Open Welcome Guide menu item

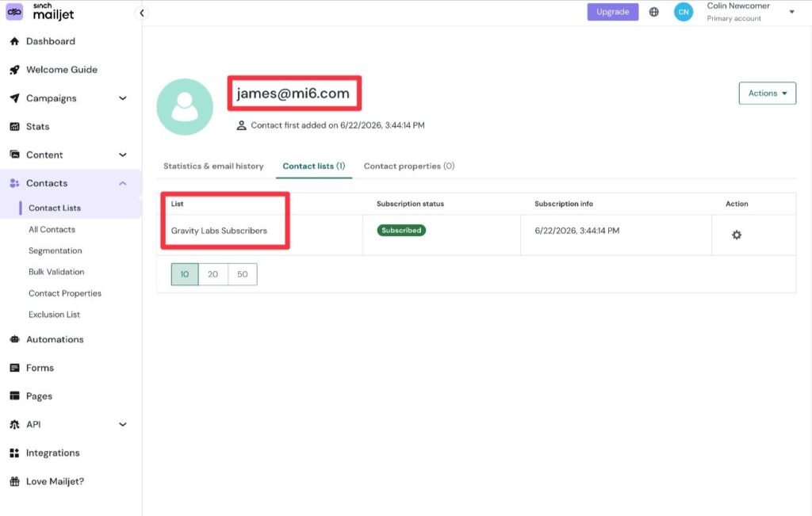click(x=62, y=70)
